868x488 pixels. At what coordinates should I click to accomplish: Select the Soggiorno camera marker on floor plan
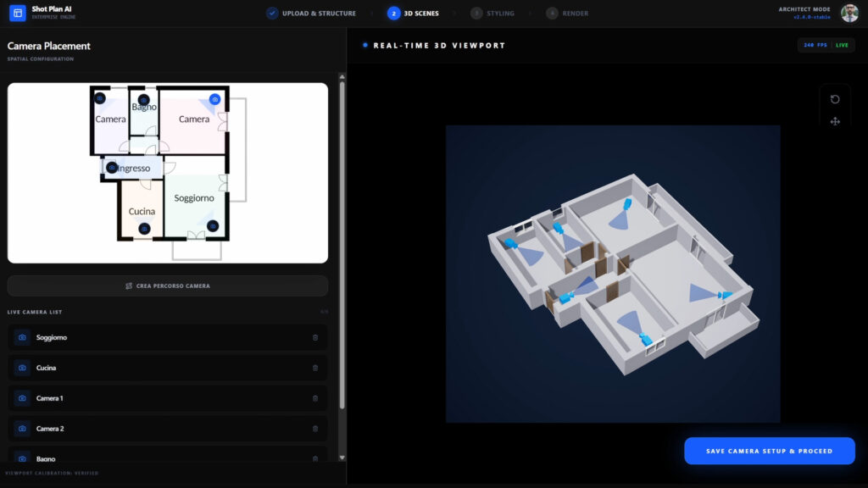click(213, 226)
